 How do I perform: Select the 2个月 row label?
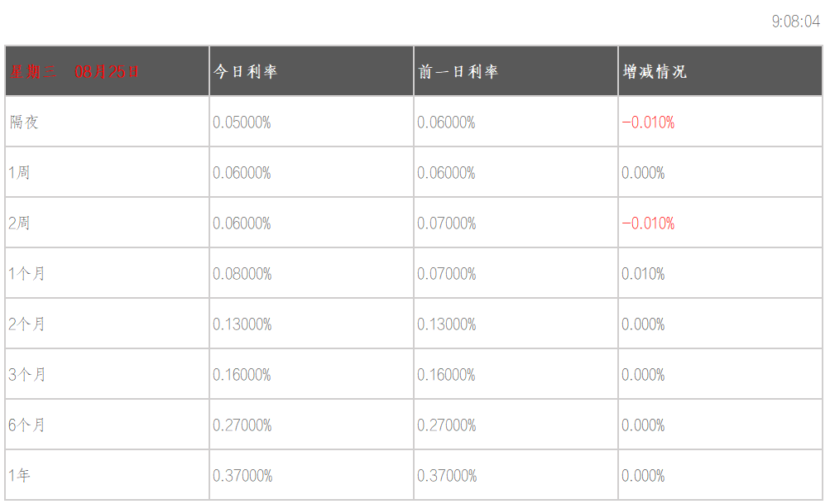tap(26, 324)
